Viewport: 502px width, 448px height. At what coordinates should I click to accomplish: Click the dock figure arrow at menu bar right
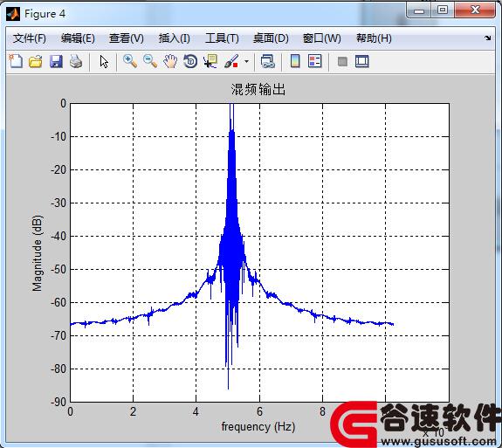(x=487, y=38)
